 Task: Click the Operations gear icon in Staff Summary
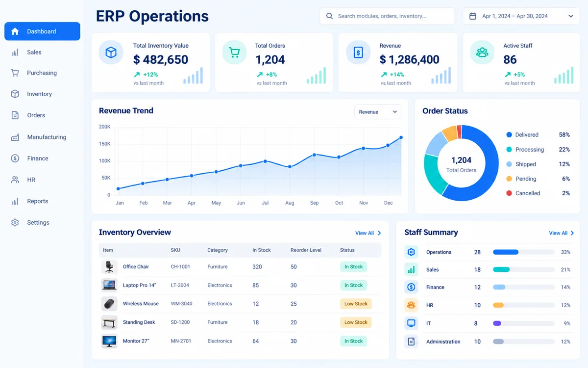click(x=411, y=252)
